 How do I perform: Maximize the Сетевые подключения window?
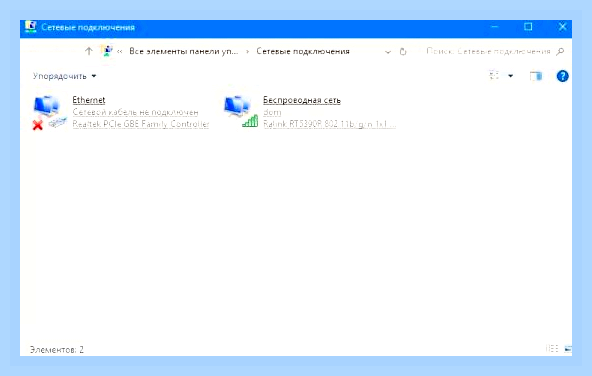pos(528,27)
